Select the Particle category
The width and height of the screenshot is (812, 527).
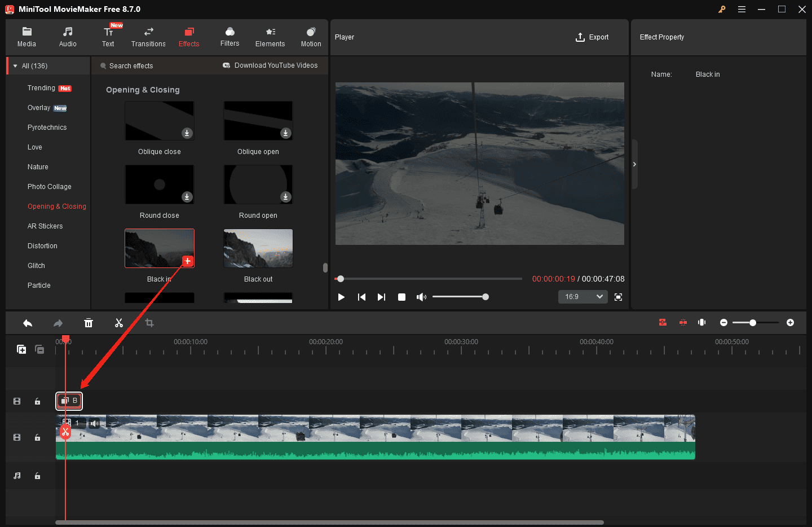coord(39,286)
